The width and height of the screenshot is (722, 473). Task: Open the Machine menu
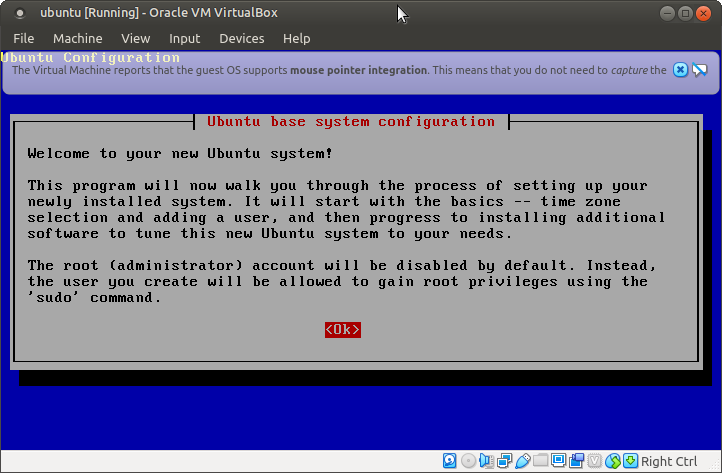(x=78, y=38)
